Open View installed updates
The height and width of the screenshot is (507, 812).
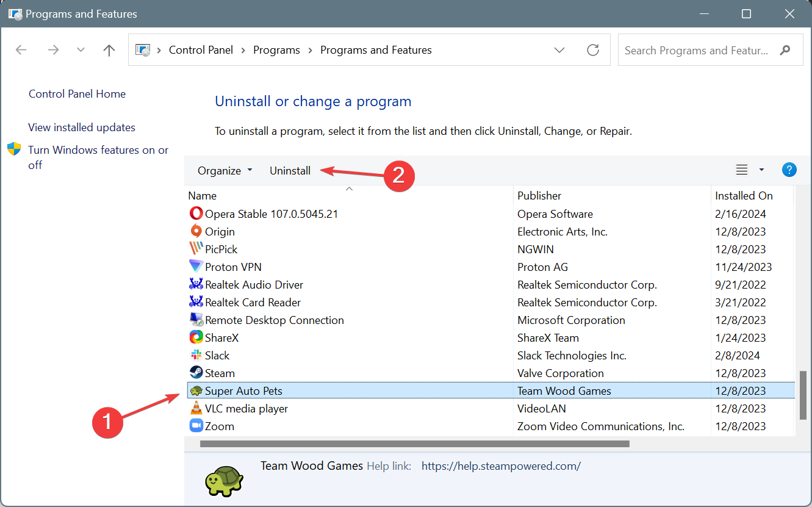coord(81,127)
